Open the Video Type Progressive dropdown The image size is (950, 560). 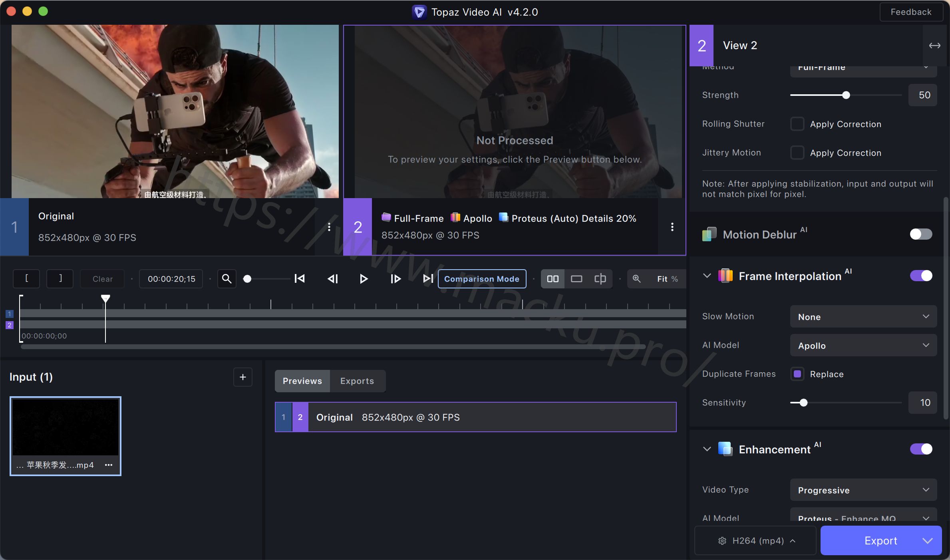pos(863,490)
